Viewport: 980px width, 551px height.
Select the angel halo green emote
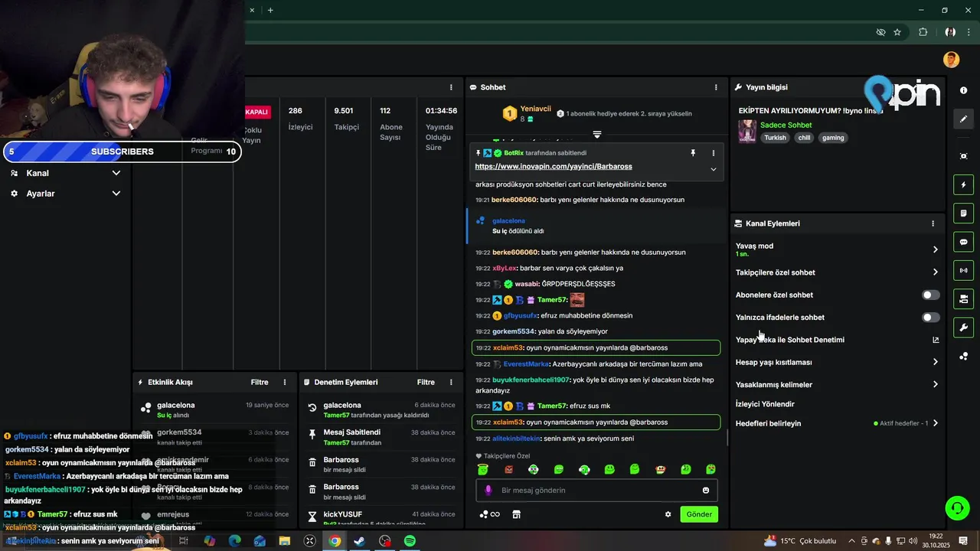click(483, 469)
